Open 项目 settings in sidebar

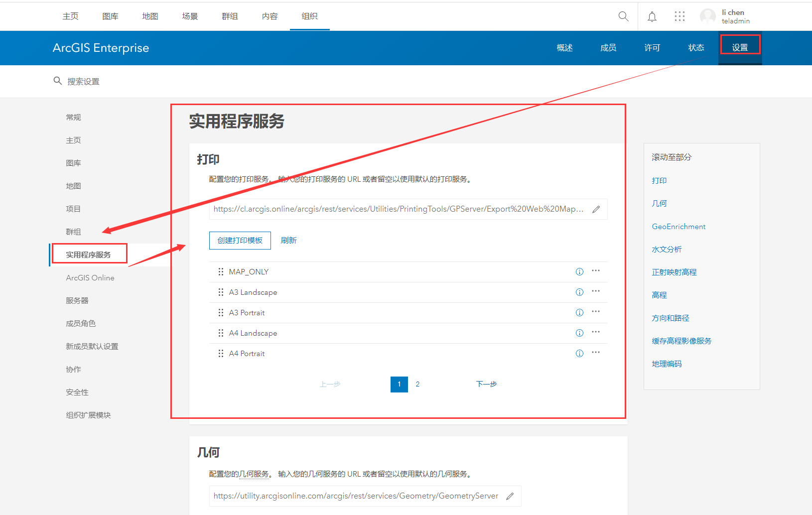pos(74,209)
